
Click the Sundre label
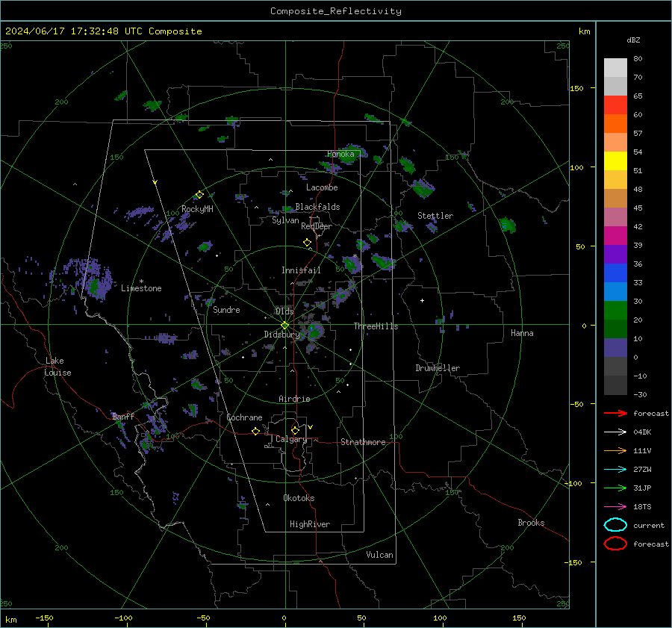coord(226,310)
